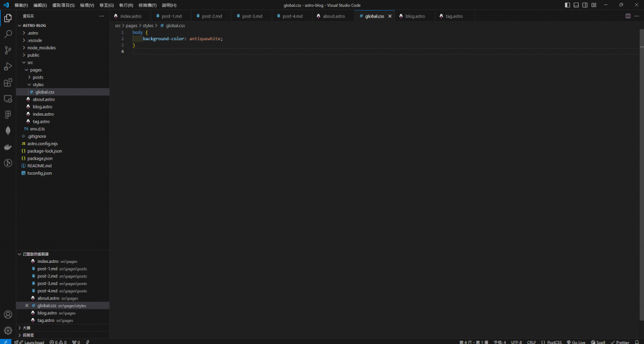Screen dimensions: 644x344
Task: Open the Source Control view
Action: [8, 50]
